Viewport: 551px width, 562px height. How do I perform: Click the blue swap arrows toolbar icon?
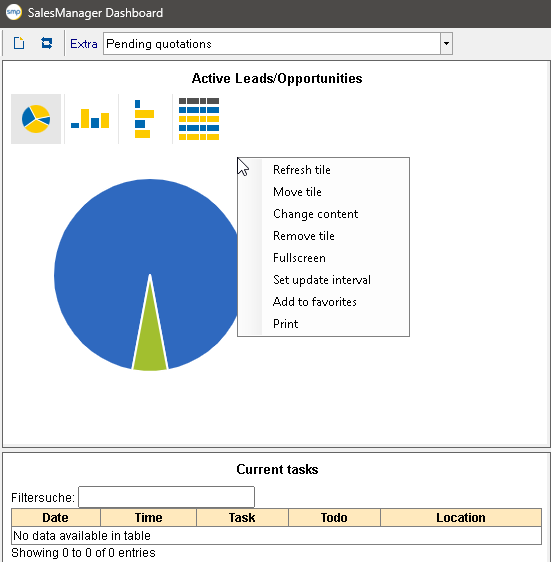(47, 43)
